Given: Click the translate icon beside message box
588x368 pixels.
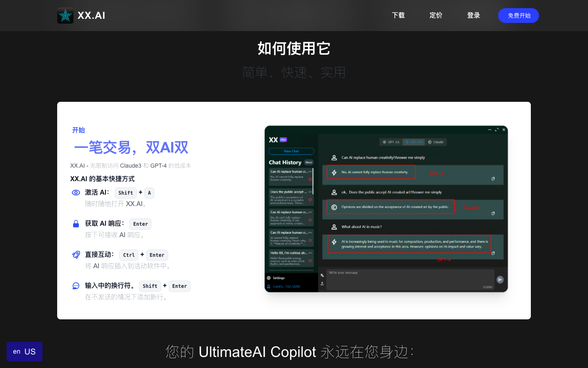Looking at the screenshot, I should coord(322,275).
